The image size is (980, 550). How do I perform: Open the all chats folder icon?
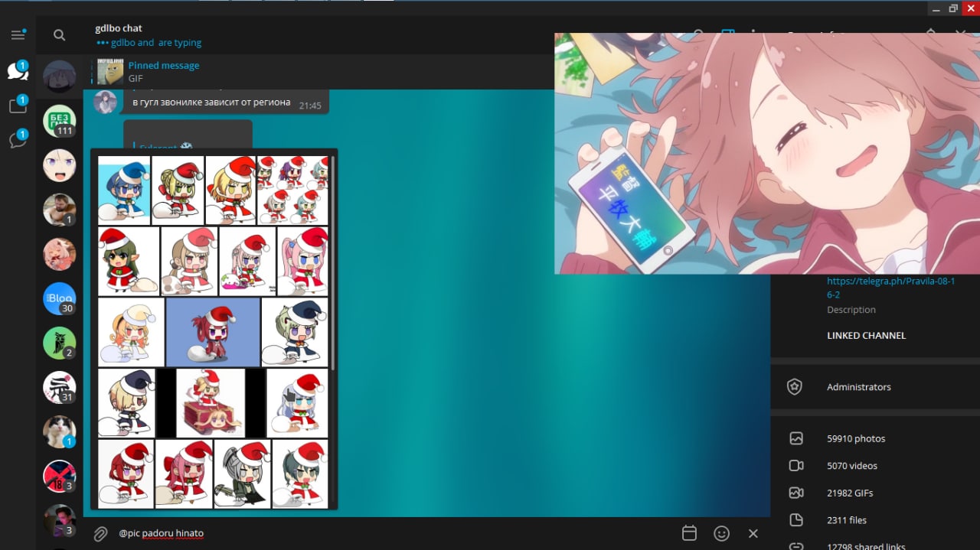(18, 71)
